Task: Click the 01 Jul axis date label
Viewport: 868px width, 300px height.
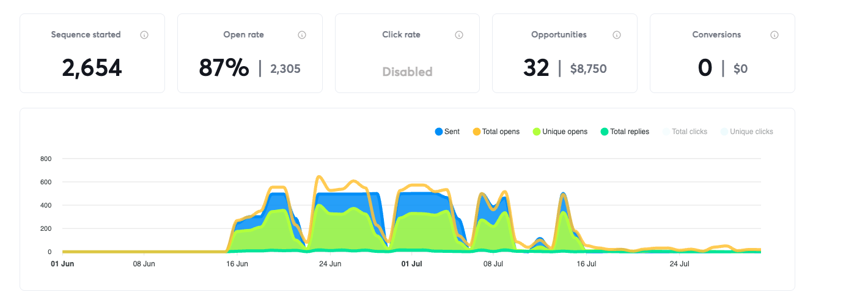Action: click(x=411, y=264)
